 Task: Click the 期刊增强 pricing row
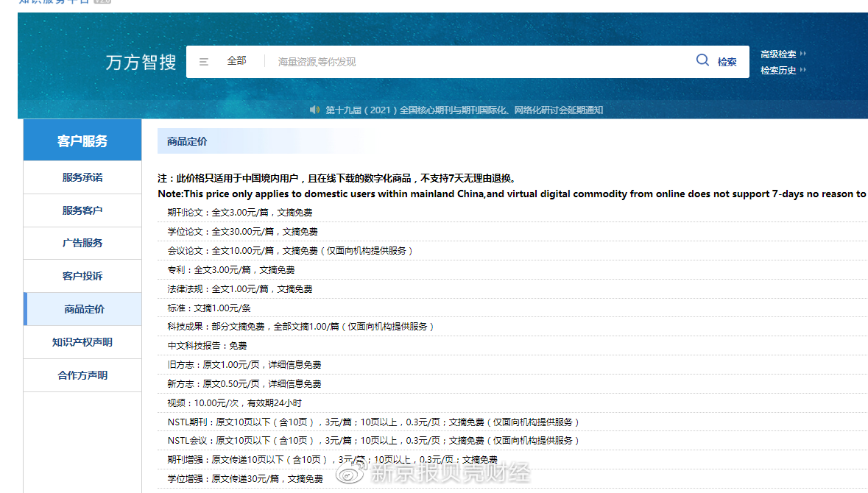point(512,460)
